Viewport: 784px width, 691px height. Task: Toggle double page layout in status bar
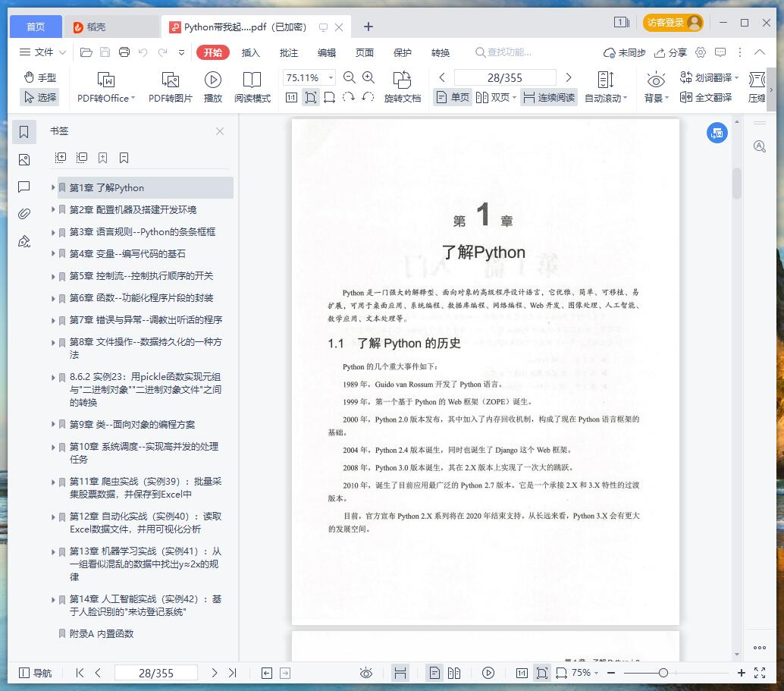pos(454,673)
